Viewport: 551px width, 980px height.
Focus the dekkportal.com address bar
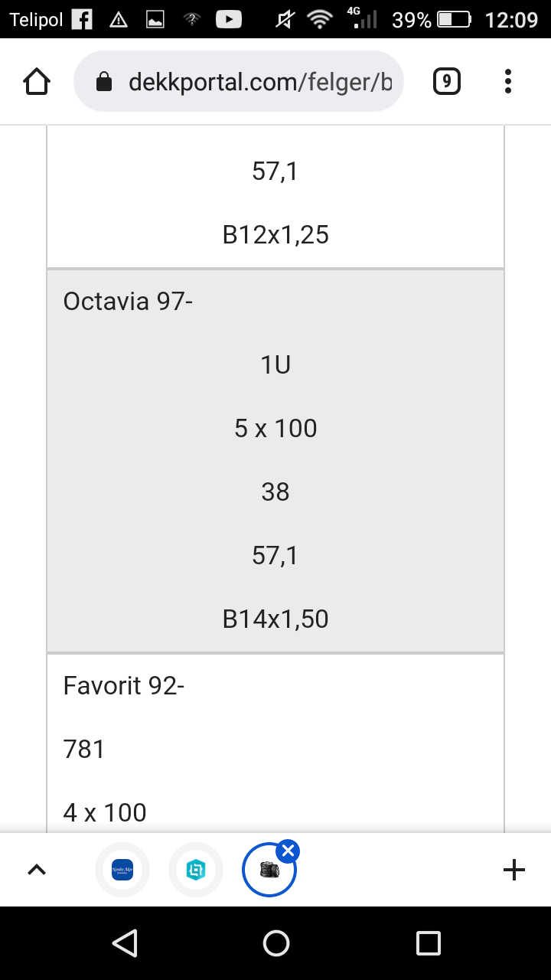point(259,82)
